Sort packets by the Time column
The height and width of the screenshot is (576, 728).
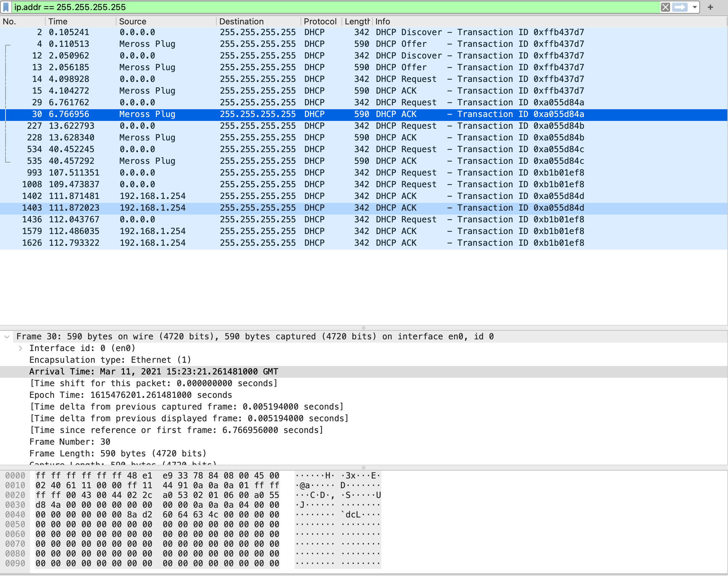(x=58, y=21)
